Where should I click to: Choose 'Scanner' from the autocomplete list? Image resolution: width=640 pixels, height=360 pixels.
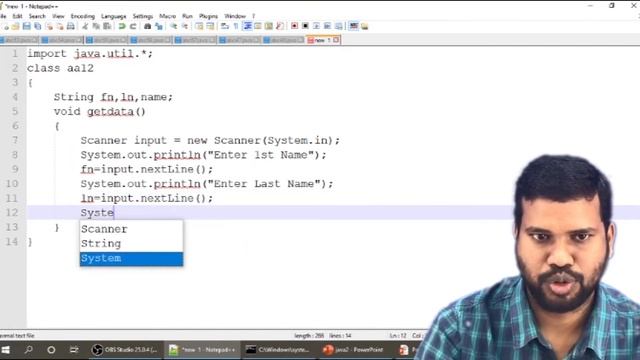click(x=131, y=229)
